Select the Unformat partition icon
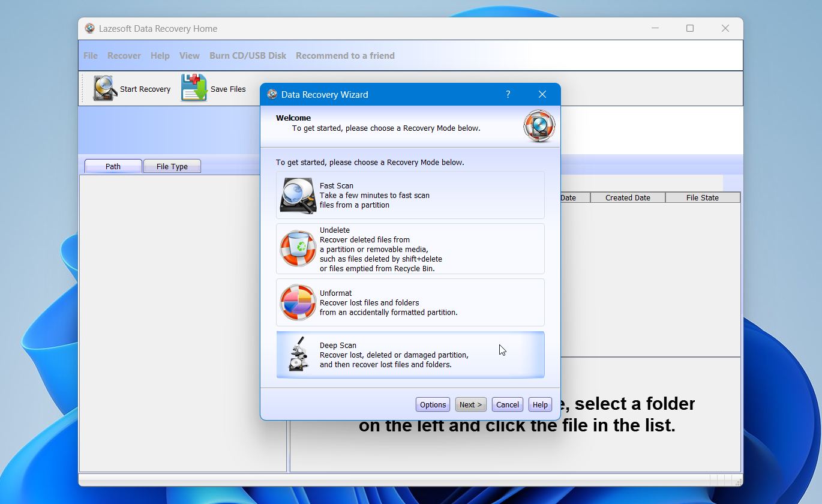The image size is (822, 504). coord(296,302)
